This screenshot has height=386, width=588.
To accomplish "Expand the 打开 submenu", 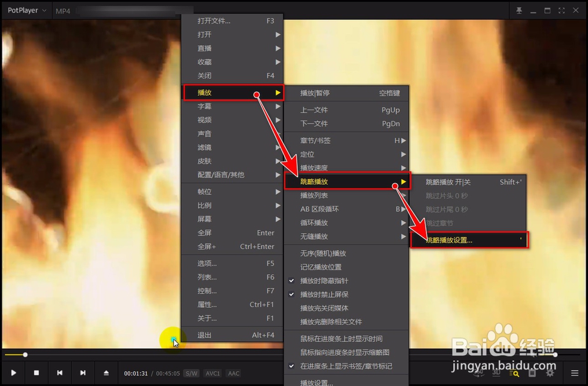I will 232,35.
